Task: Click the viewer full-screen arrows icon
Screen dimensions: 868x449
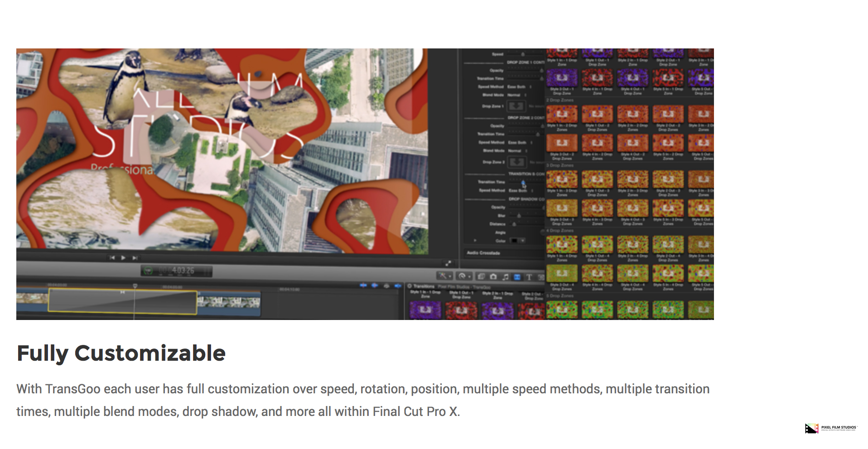Action: click(448, 263)
